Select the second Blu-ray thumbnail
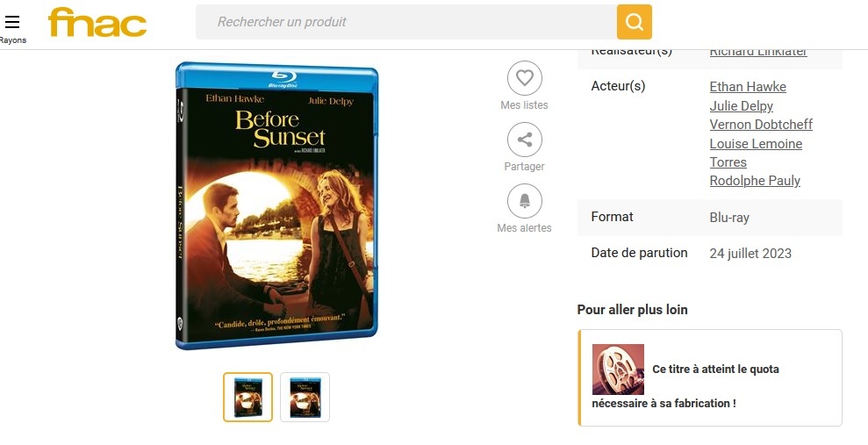The height and width of the screenshot is (445, 868). tap(305, 398)
